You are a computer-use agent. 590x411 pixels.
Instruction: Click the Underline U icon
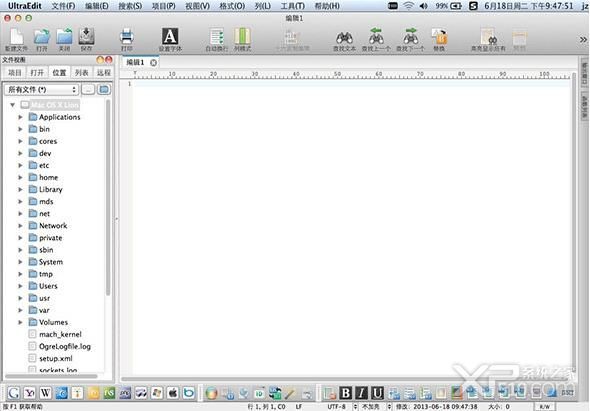pyautogui.click(x=377, y=393)
